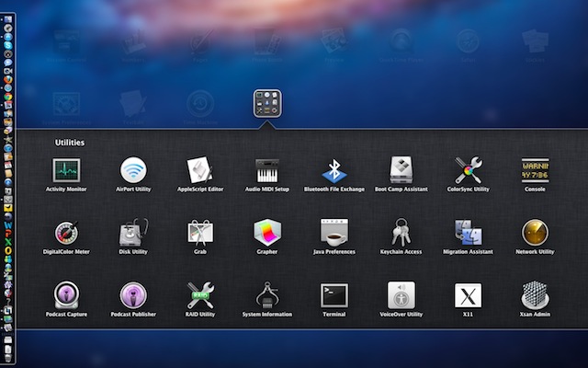
Task: Launch Grapher
Action: point(267,233)
